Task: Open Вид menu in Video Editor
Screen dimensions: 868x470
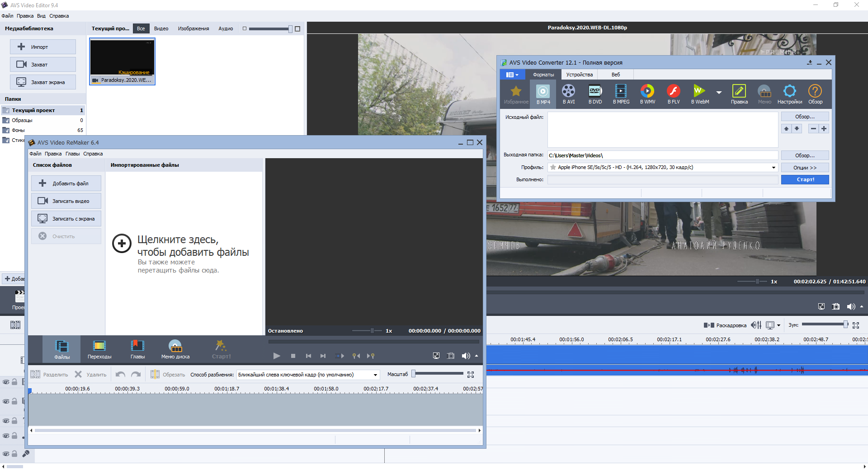Action: (x=41, y=16)
